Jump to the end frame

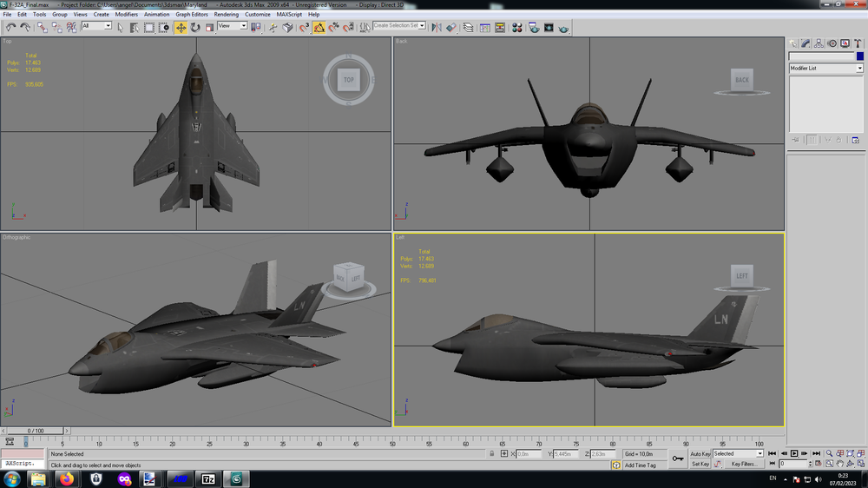[816, 453]
